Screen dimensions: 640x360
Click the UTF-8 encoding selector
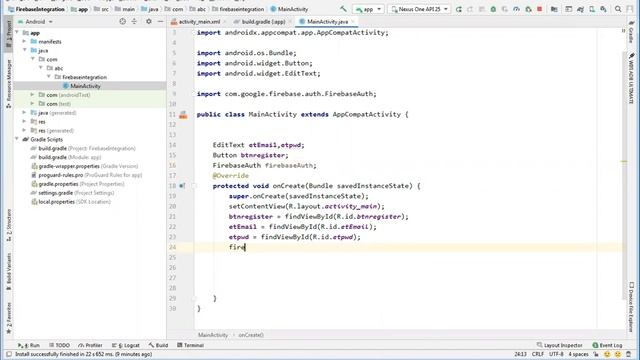(556, 354)
